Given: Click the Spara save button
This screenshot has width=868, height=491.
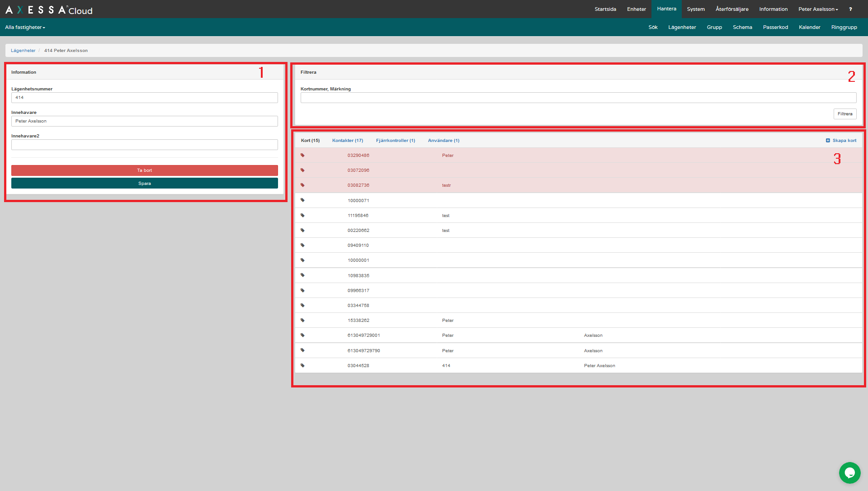Looking at the screenshot, I should [x=144, y=183].
